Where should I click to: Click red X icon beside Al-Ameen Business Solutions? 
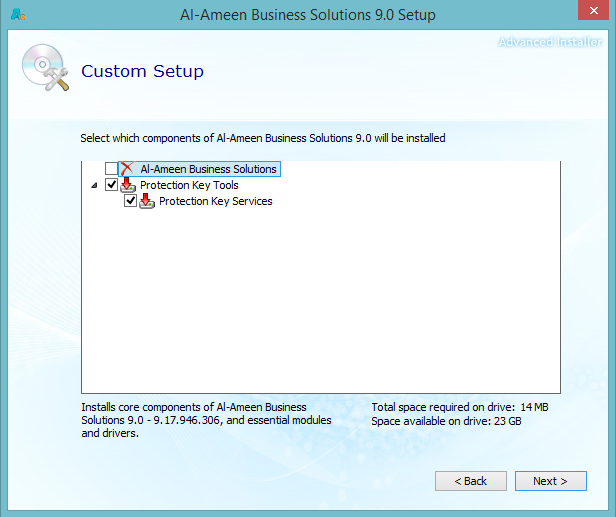pyautogui.click(x=127, y=169)
